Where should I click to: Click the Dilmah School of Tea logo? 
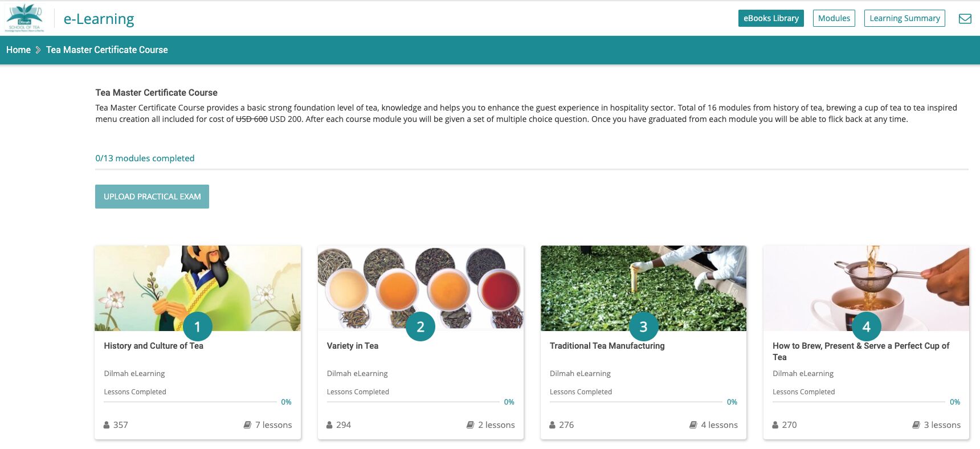24,18
